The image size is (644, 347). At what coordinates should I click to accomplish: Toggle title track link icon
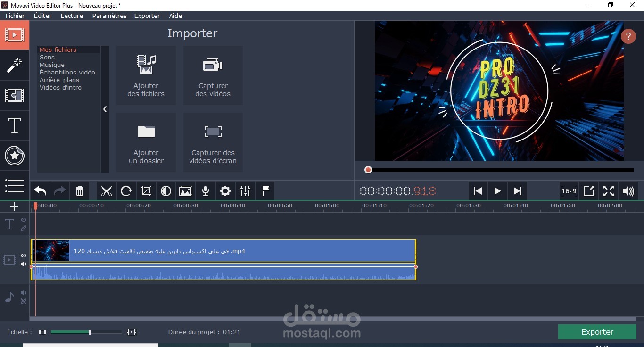[24, 228]
